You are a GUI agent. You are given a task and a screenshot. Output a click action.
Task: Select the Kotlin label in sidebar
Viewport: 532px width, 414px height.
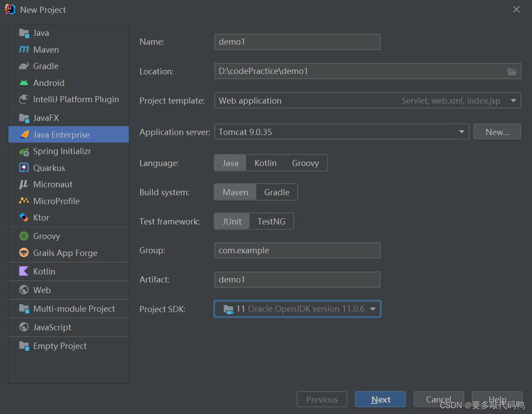click(44, 271)
